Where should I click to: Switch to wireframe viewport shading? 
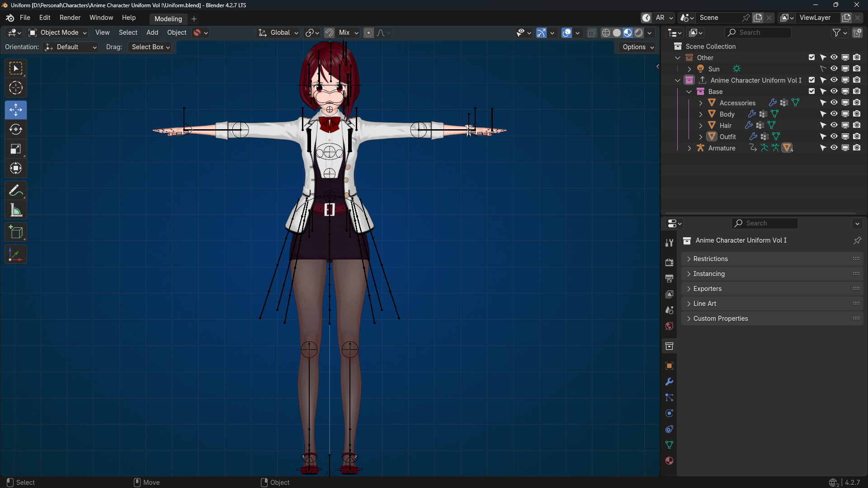pyautogui.click(x=606, y=33)
